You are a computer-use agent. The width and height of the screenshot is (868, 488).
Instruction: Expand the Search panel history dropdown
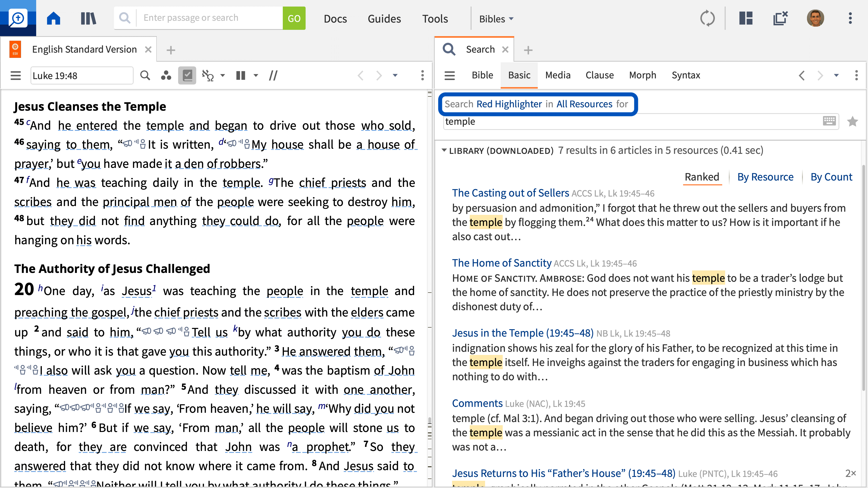point(836,75)
